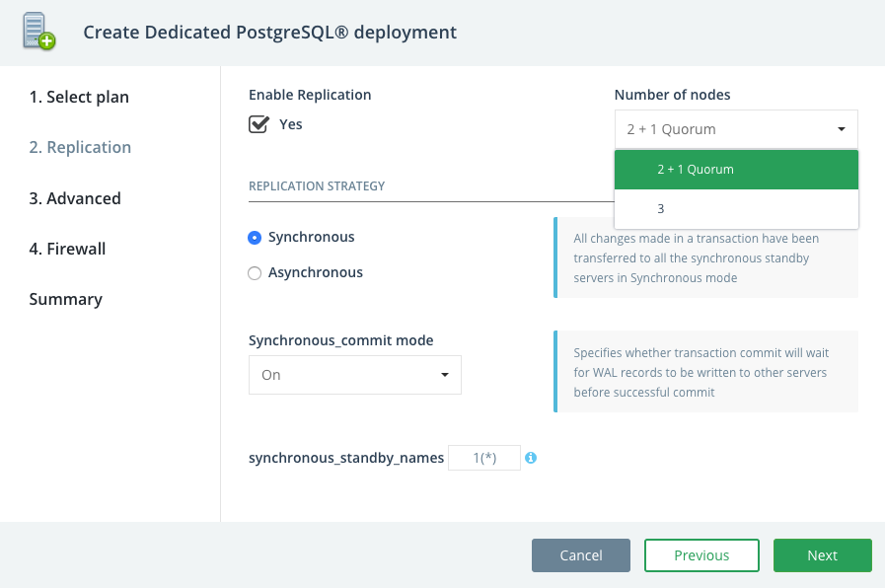Go to step 3. Advanced
The image size is (885, 588).
(x=75, y=198)
